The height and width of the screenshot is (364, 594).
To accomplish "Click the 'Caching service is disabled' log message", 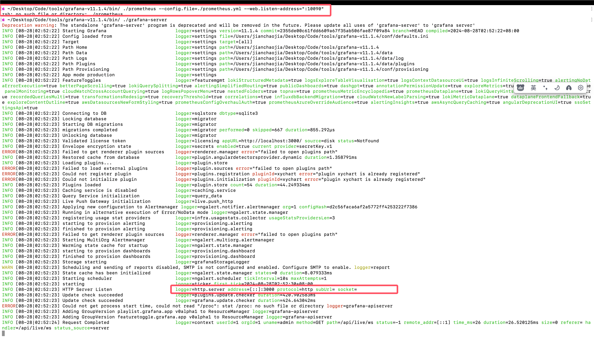I will click(100, 191).
